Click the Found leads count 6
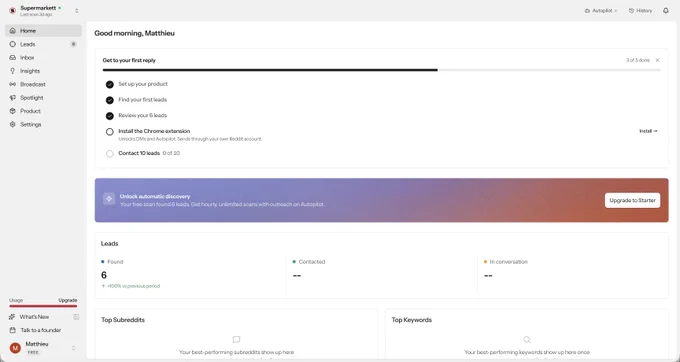Image resolution: width=680 pixels, height=362 pixels. [104, 275]
